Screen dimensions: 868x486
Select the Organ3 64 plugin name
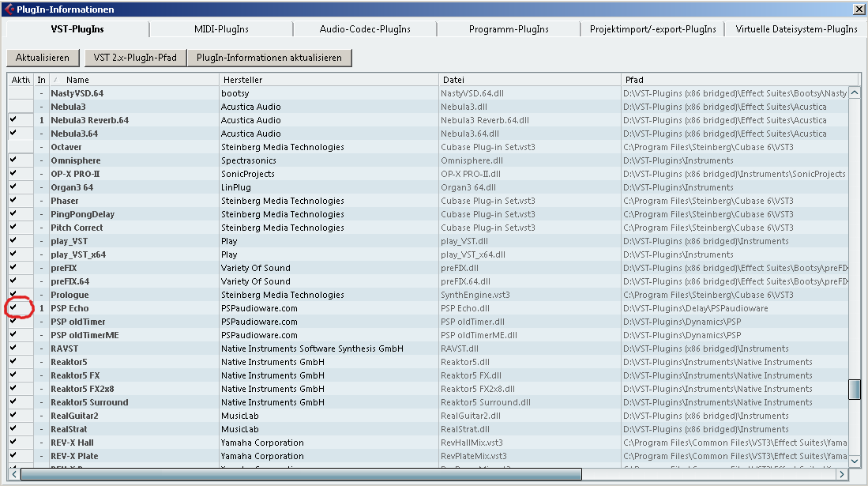coord(72,187)
